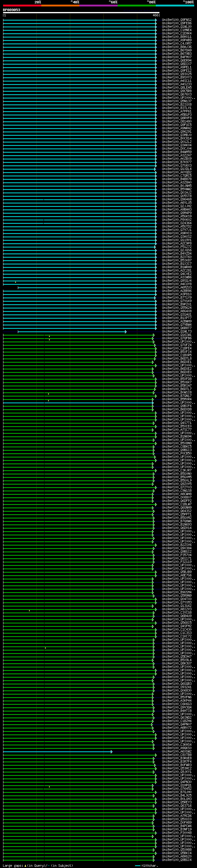Select the UniRef100_Q9BGI4 label
Image resolution: width=197 pixels, height=868 pixels.
[176, 860]
